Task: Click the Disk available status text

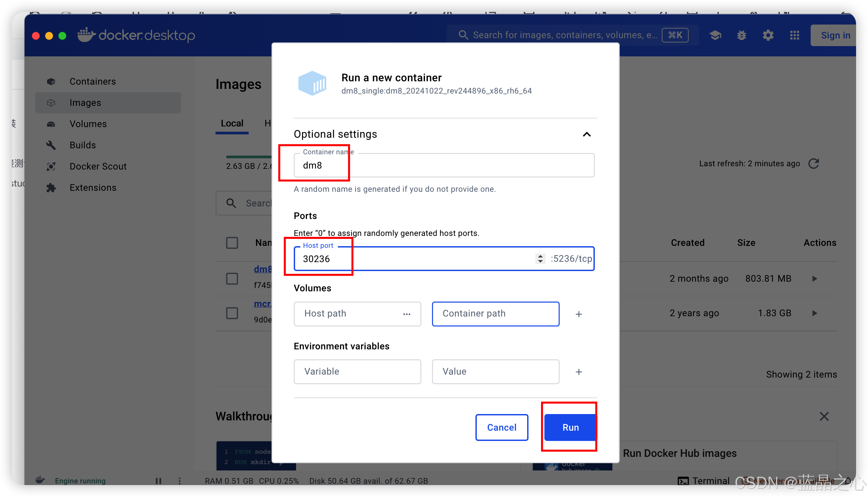Action: 368,481
